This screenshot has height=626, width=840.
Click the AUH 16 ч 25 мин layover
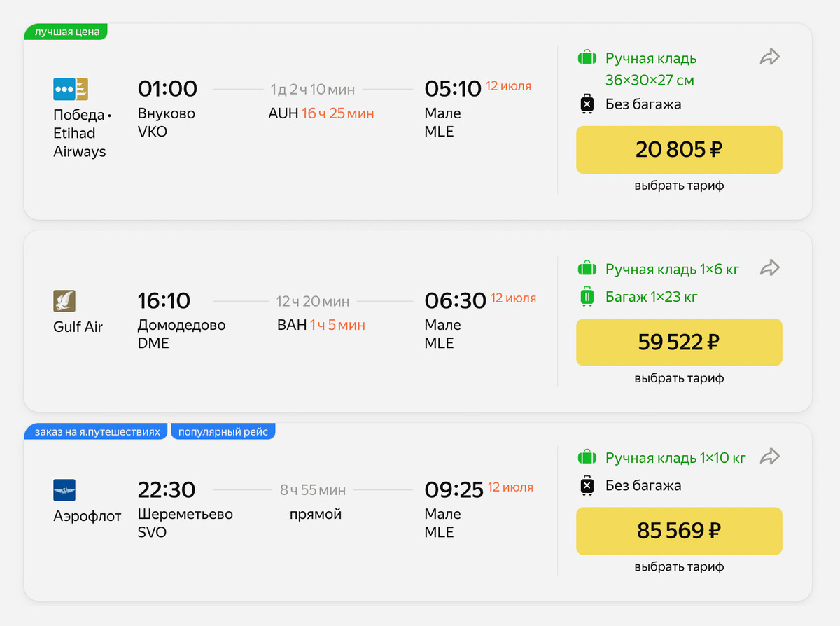[x=321, y=113]
